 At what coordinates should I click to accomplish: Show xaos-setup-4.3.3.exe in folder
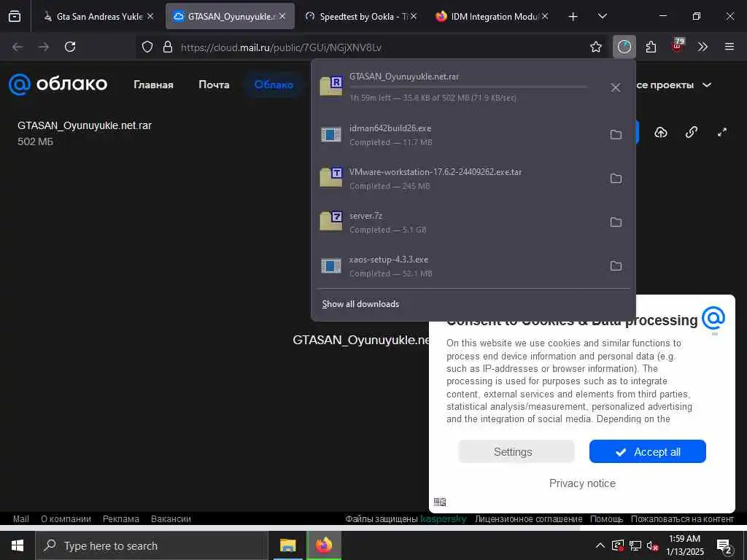[x=616, y=265]
